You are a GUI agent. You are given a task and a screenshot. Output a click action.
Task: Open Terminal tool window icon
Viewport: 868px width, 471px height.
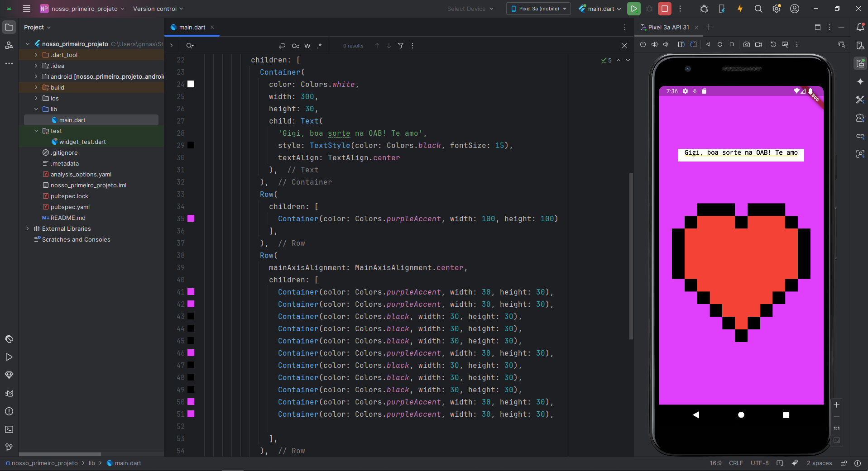click(x=9, y=429)
